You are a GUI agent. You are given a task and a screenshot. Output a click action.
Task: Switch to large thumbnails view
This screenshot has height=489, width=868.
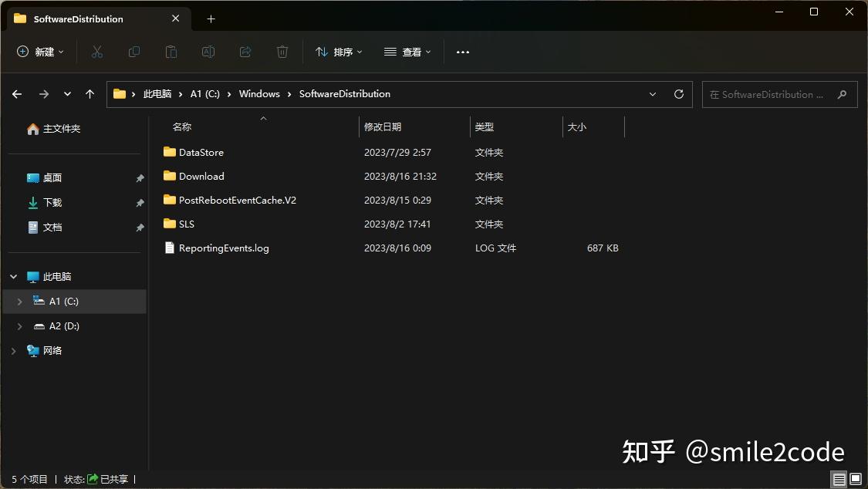coord(855,479)
